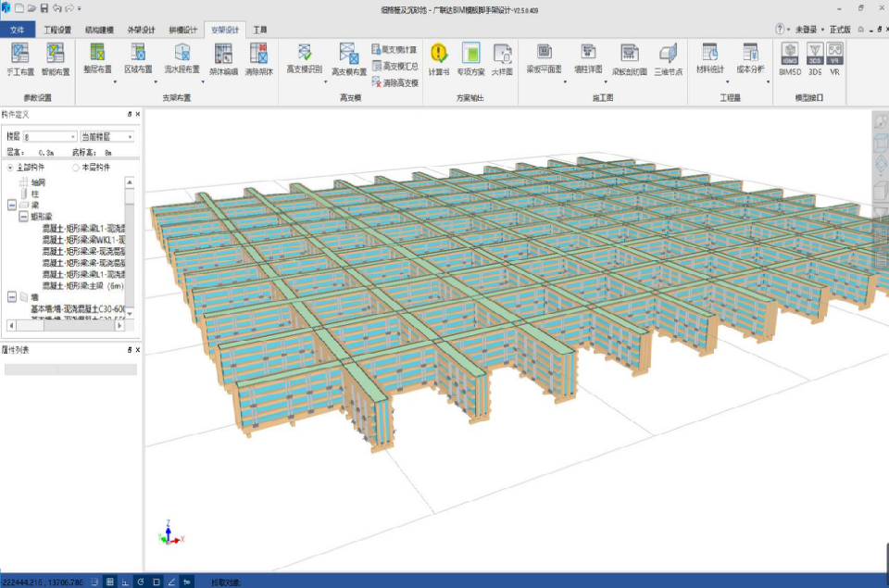Image resolution: width=889 pixels, height=588 pixels.
Task: Switch to the 外架设计 tab
Action: (x=141, y=30)
